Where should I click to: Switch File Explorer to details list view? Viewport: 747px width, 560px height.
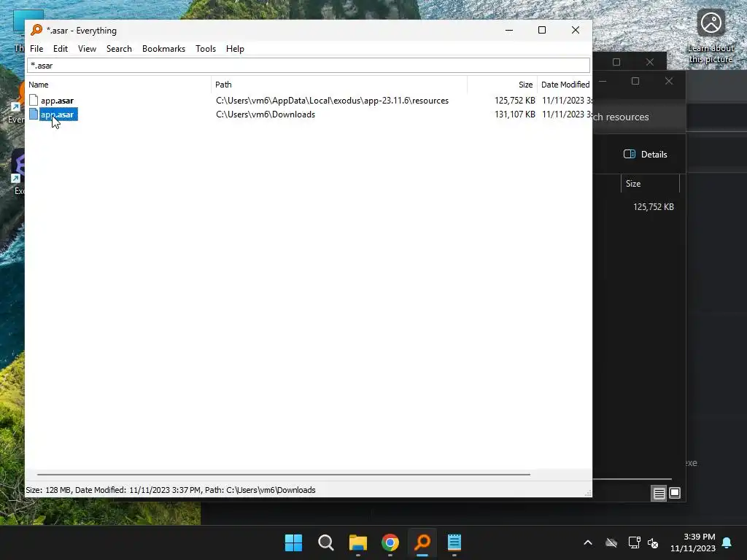[659, 494]
